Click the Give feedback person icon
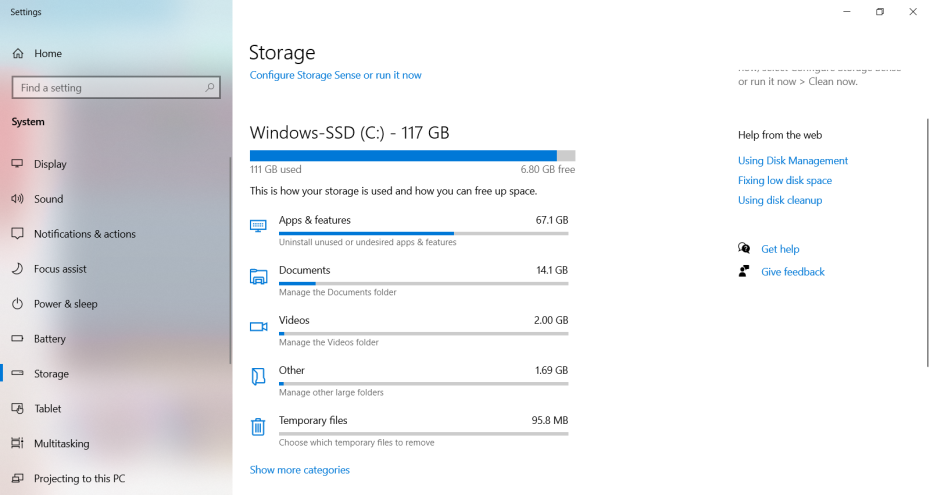 (744, 271)
